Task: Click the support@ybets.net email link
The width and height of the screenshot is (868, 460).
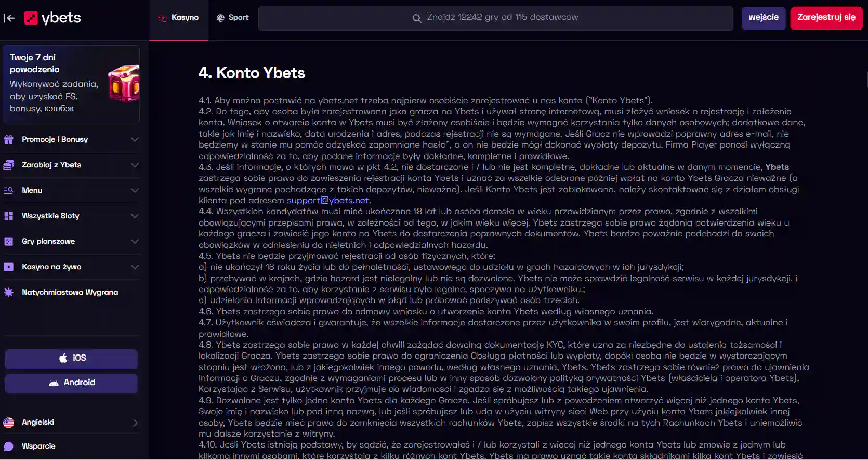Action: click(327, 200)
